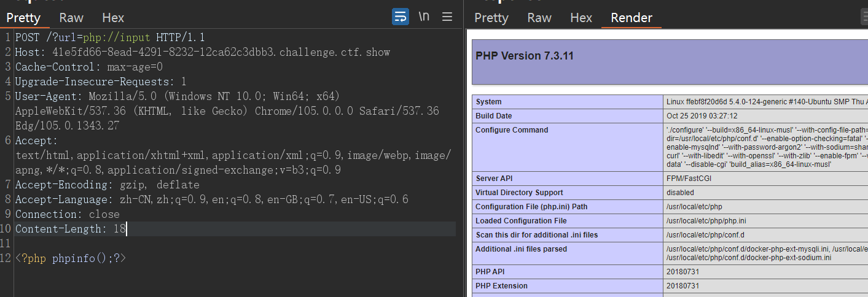Click Additional .ini files parsed label
Screen dimensions: 868x297
coord(521,249)
